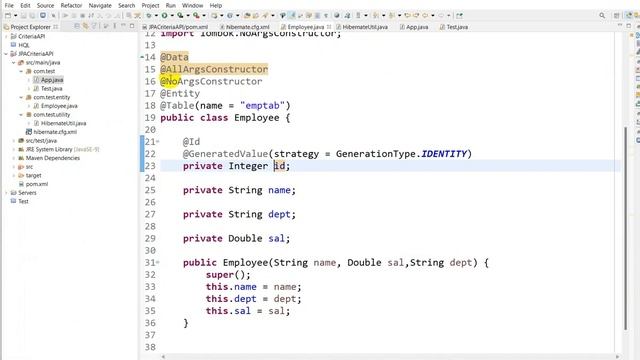
Task: Collapse the src/main/java folder
Action: tap(14, 62)
